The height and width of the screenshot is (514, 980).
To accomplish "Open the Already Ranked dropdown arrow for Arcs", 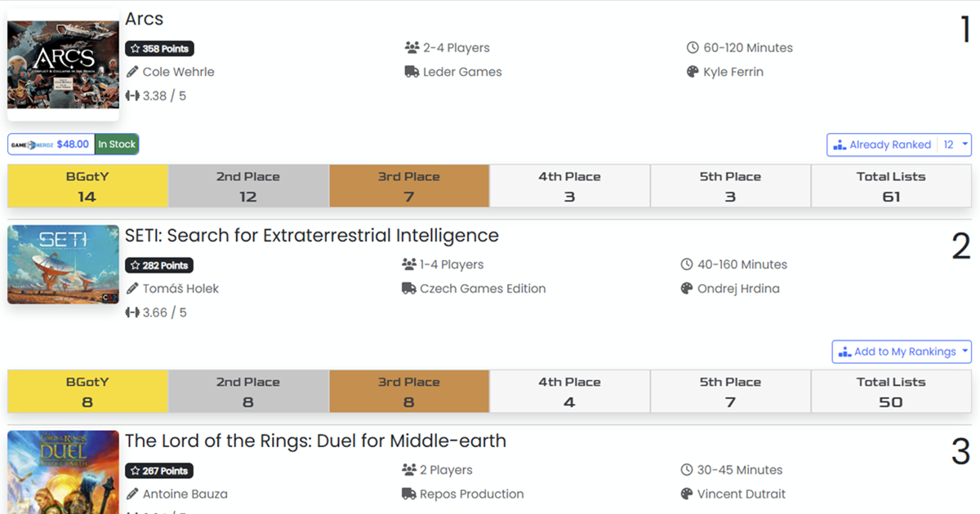I will click(x=964, y=144).
